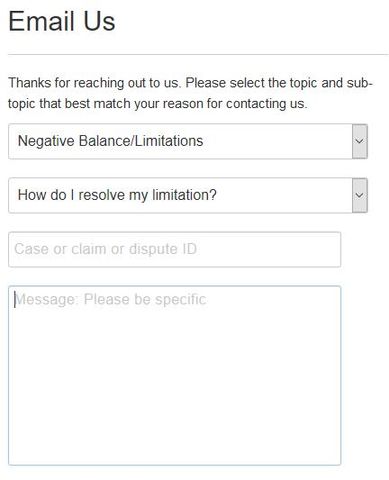Click the horizontal divider below Email Us
Image resolution: width=389 pixels, height=480 pixels.
(x=198, y=54)
